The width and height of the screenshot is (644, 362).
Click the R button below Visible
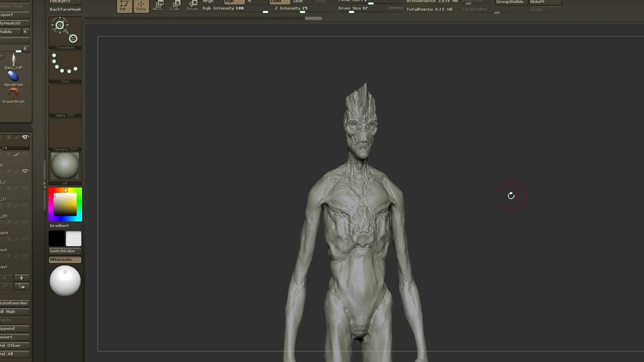pos(25,49)
